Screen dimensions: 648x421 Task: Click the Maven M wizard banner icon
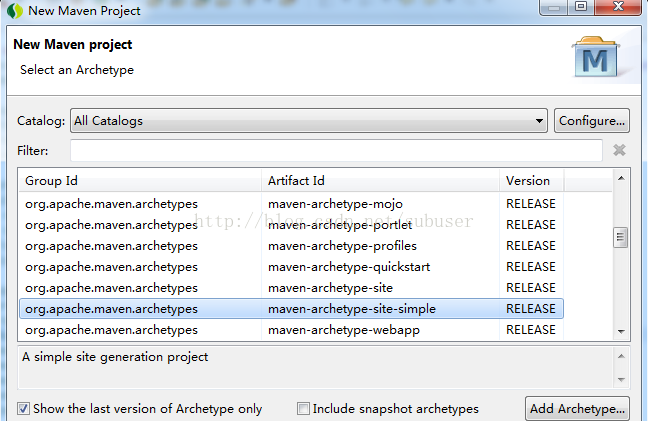point(596,57)
